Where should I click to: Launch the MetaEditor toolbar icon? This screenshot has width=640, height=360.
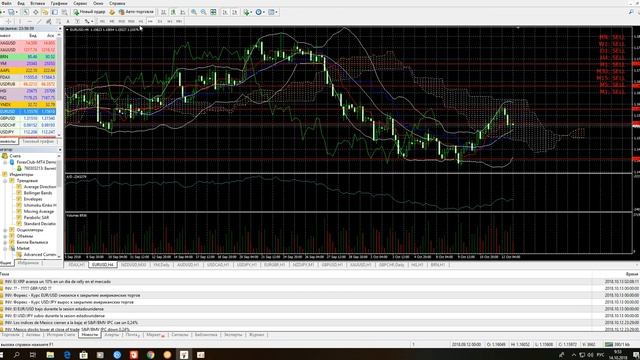click(112, 12)
